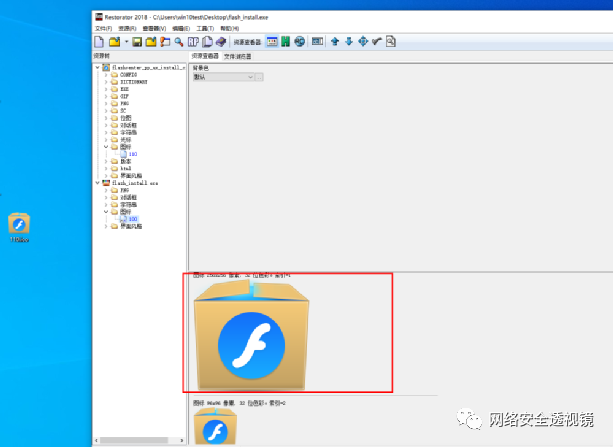Open the 背景色 combo box showing 默认
This screenshot has height=447, width=613.
tap(224, 77)
